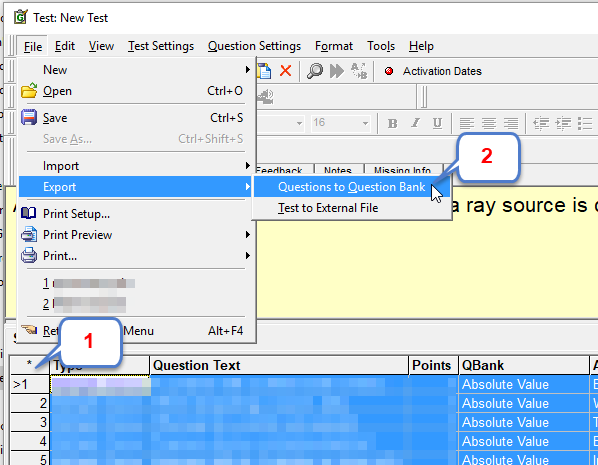Click the app icon in title bar
This screenshot has height=465, width=598.
[21, 17]
